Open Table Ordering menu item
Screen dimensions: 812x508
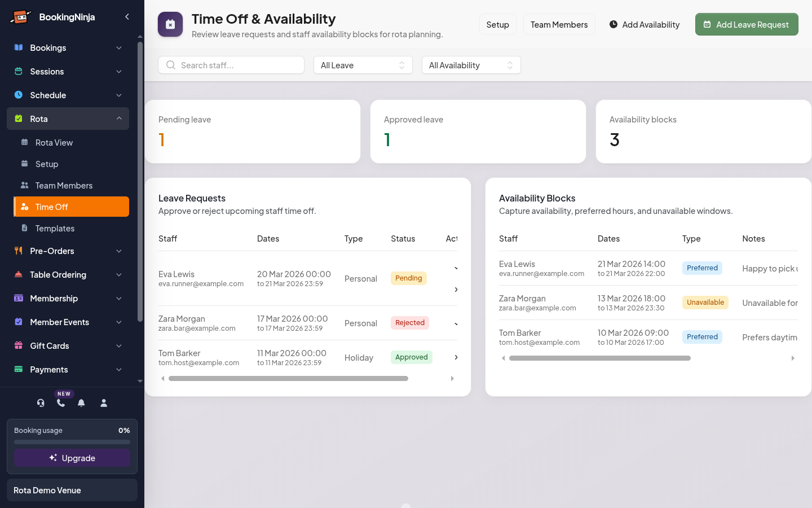[68, 274]
